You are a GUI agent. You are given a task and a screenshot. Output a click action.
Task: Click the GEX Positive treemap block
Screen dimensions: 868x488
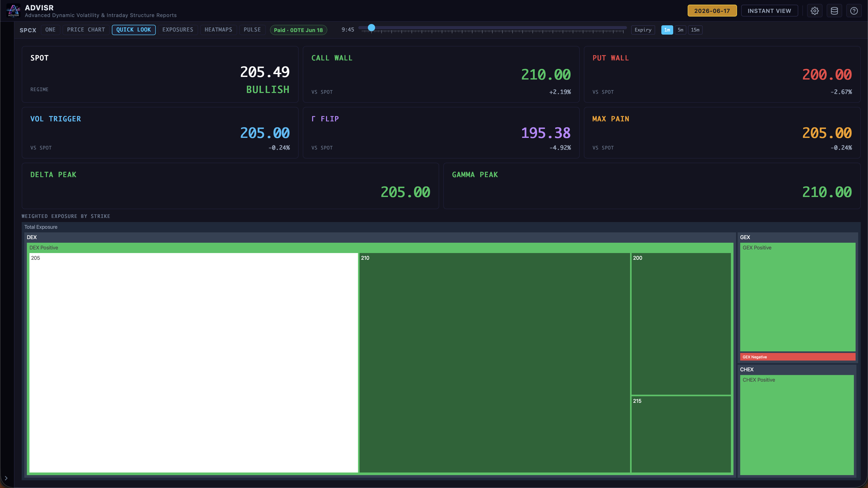pyautogui.click(x=797, y=297)
